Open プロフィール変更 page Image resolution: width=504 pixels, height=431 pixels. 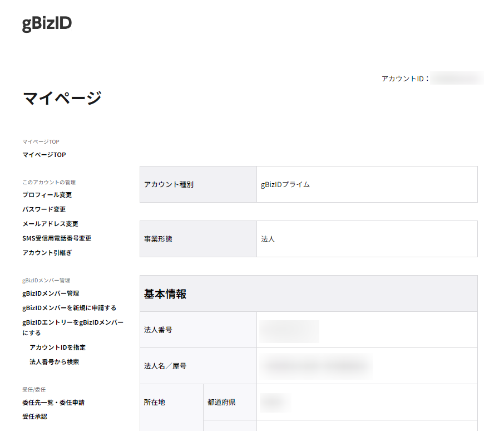(47, 195)
